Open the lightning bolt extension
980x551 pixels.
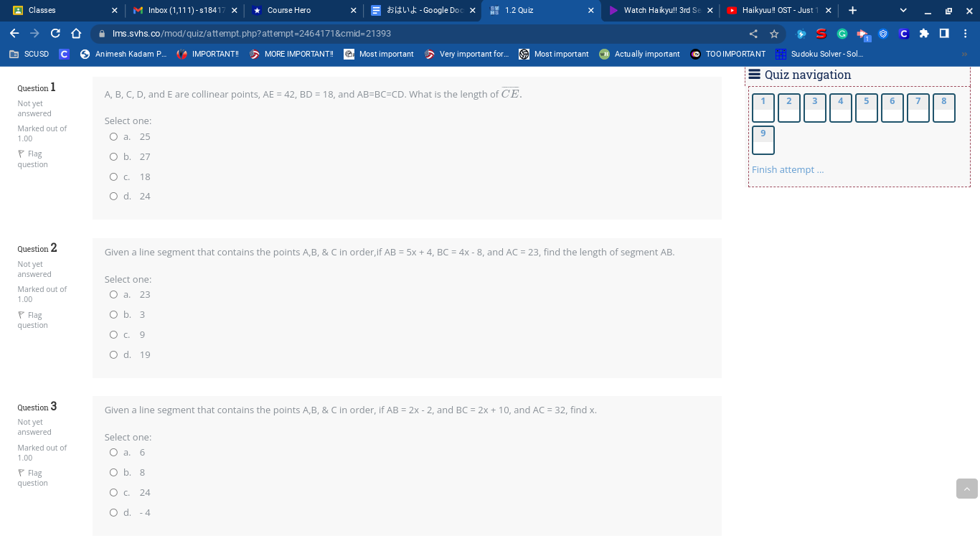801,34
